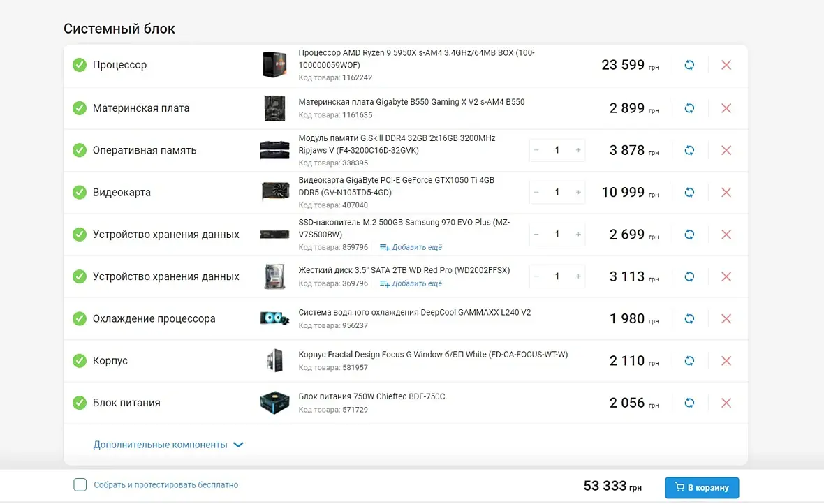Remove the AMD Ryzen 9 5950X processor
Image resolution: width=824 pixels, height=504 pixels.
[x=726, y=65]
